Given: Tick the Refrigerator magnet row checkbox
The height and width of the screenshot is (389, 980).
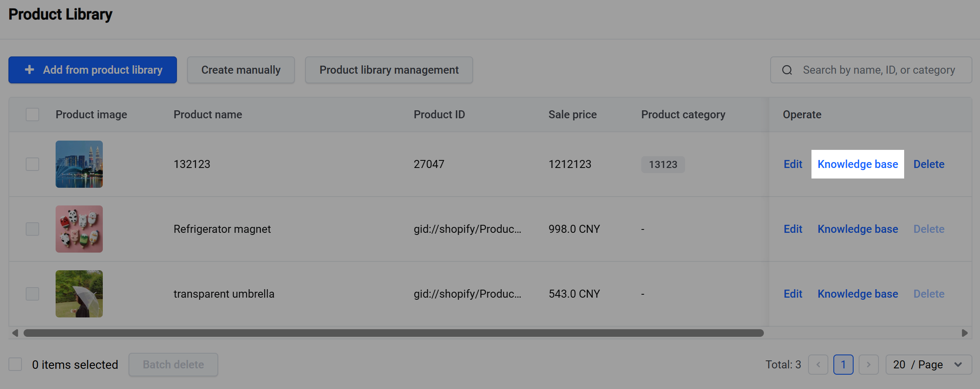Looking at the screenshot, I should click(x=32, y=229).
